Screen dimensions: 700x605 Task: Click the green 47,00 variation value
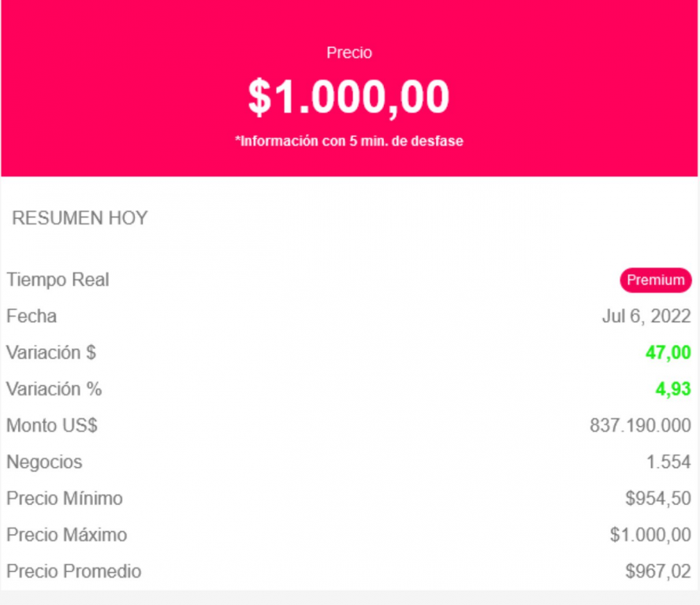[x=668, y=353]
